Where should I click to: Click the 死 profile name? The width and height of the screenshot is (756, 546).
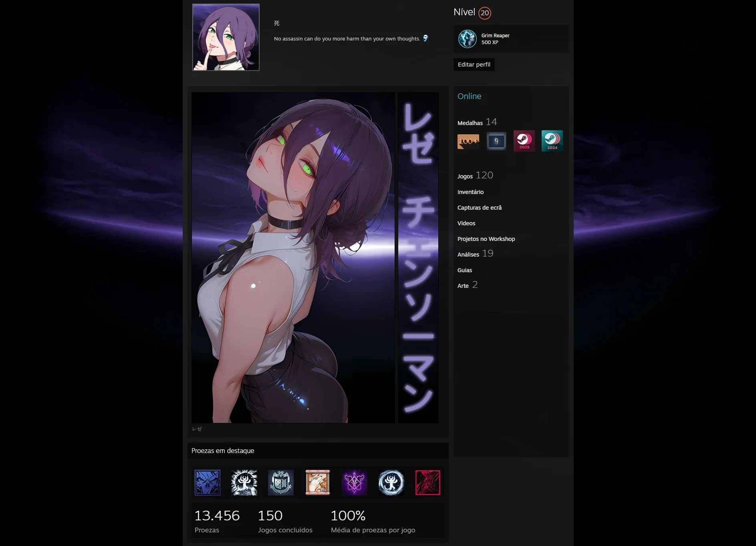(277, 23)
